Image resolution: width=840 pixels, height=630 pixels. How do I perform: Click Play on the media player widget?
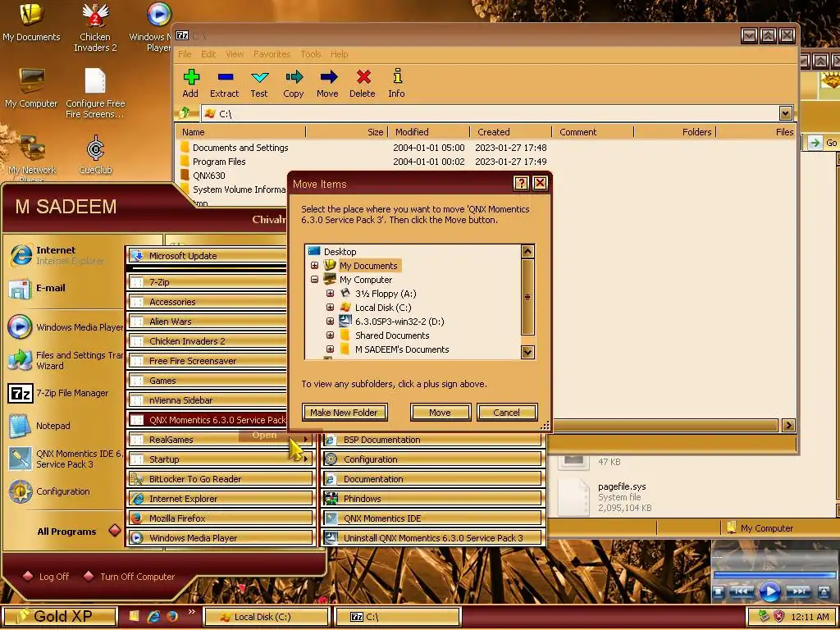tap(769, 591)
